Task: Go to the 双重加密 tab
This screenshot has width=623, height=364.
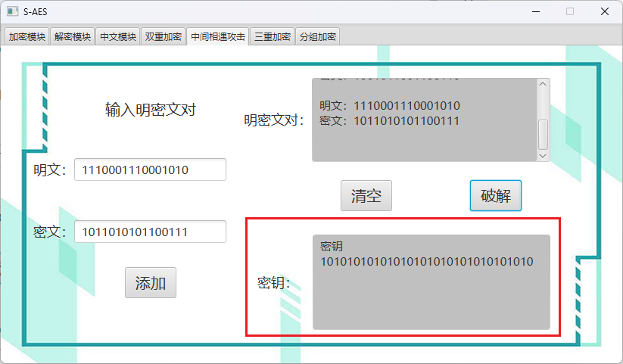Action: pyautogui.click(x=163, y=37)
